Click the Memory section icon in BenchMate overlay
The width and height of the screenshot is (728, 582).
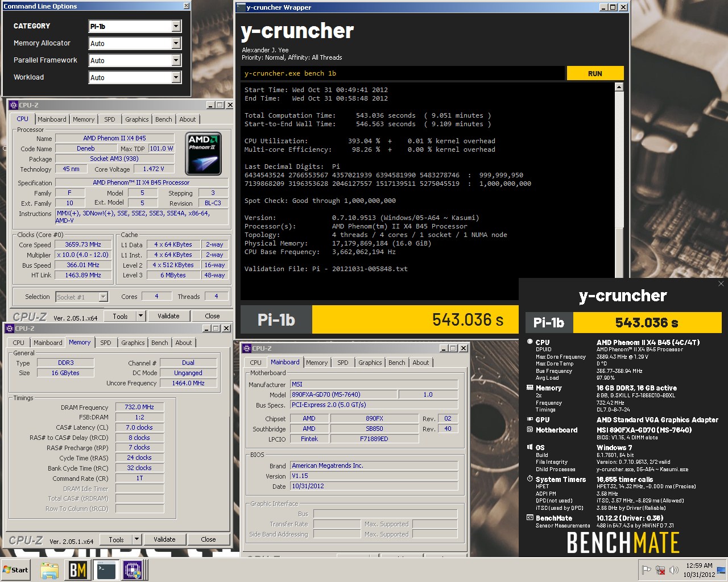click(530, 388)
